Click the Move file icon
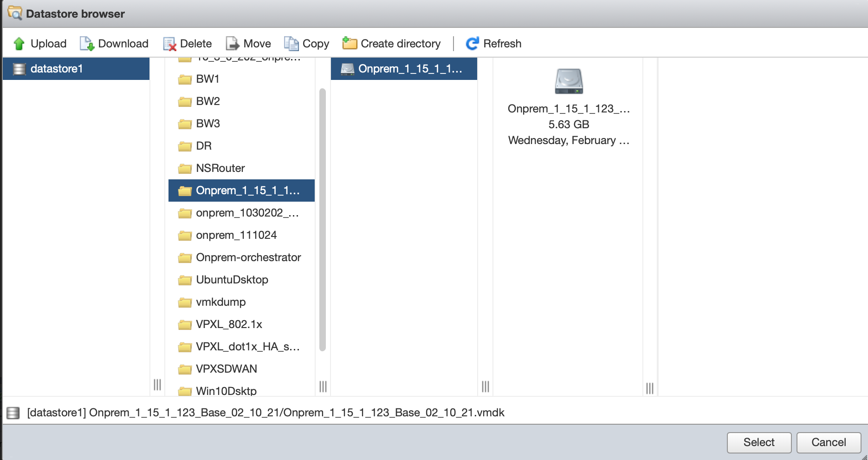This screenshot has width=868, height=460. [233, 44]
